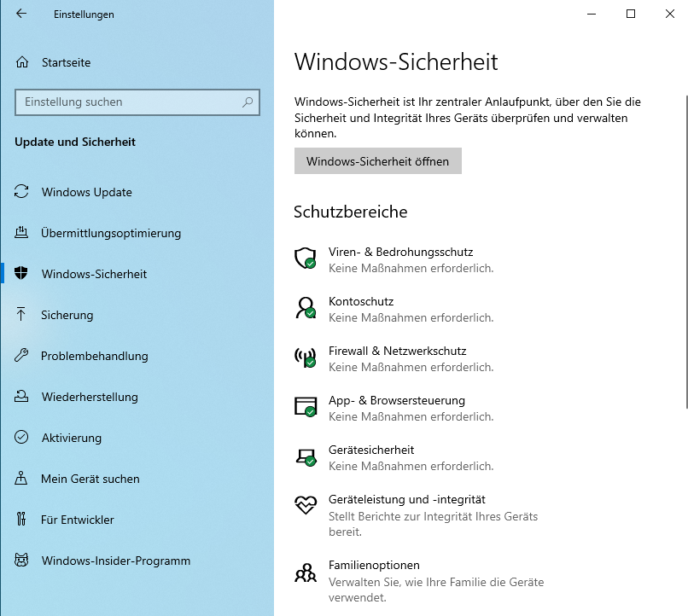Click the Familienoptionen people icon

pos(306,572)
